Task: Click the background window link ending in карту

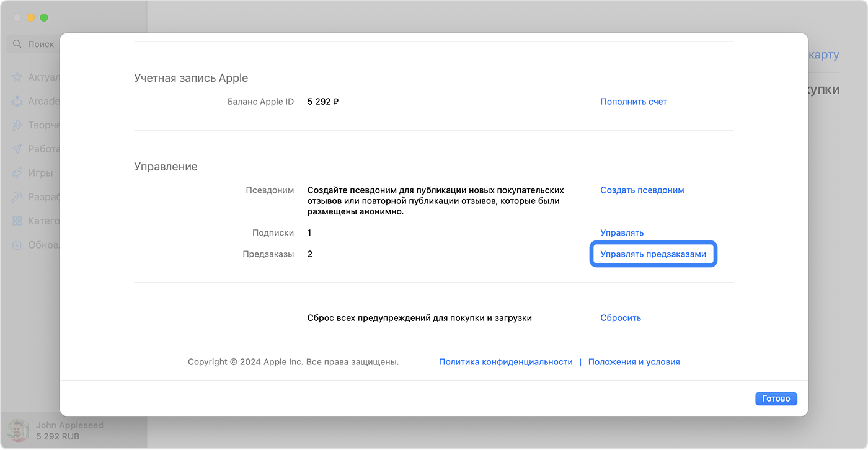Action: coord(824,55)
